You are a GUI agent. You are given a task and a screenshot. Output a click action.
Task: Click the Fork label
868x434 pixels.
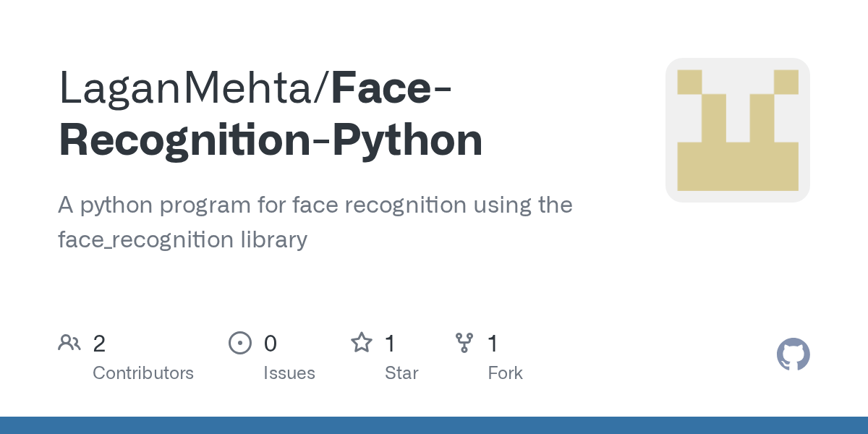[505, 373]
